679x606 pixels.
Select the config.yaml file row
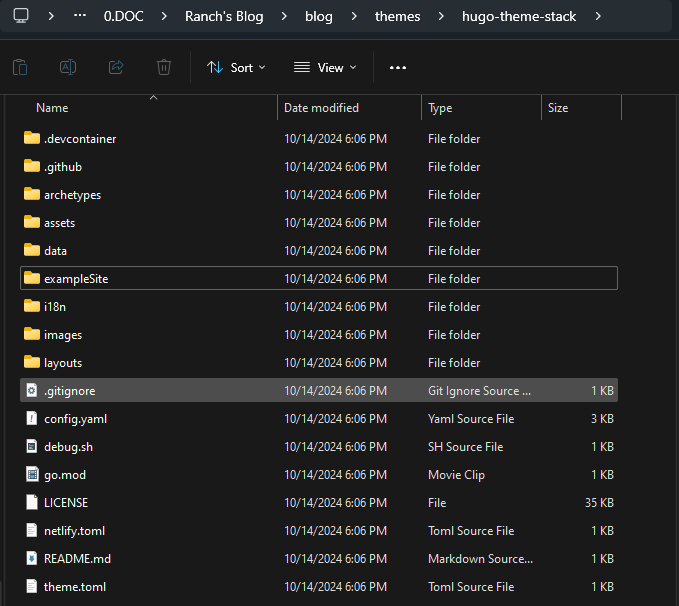75,419
